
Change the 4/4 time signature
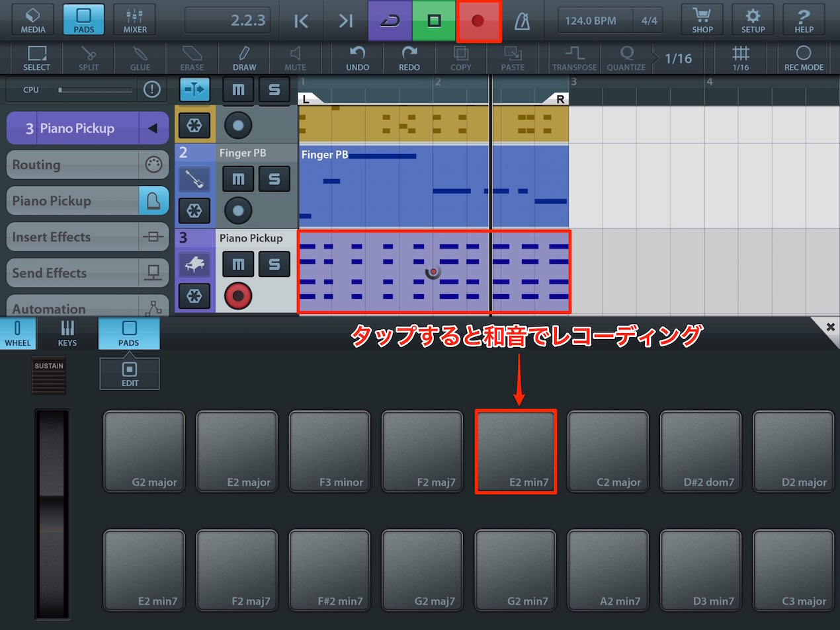pos(649,21)
